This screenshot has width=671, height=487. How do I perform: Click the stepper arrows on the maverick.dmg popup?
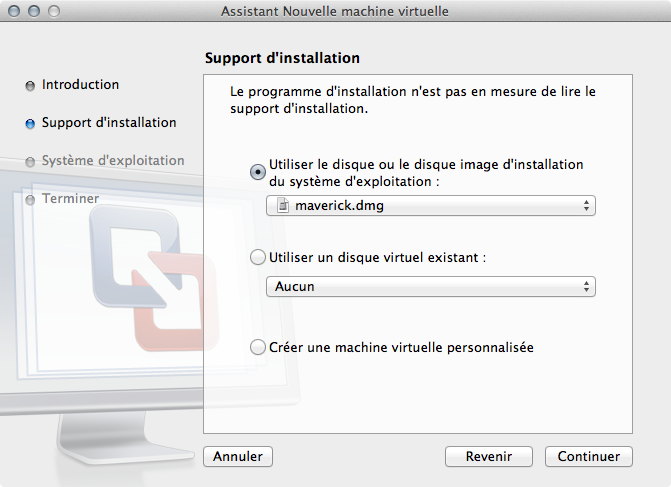tap(586, 206)
